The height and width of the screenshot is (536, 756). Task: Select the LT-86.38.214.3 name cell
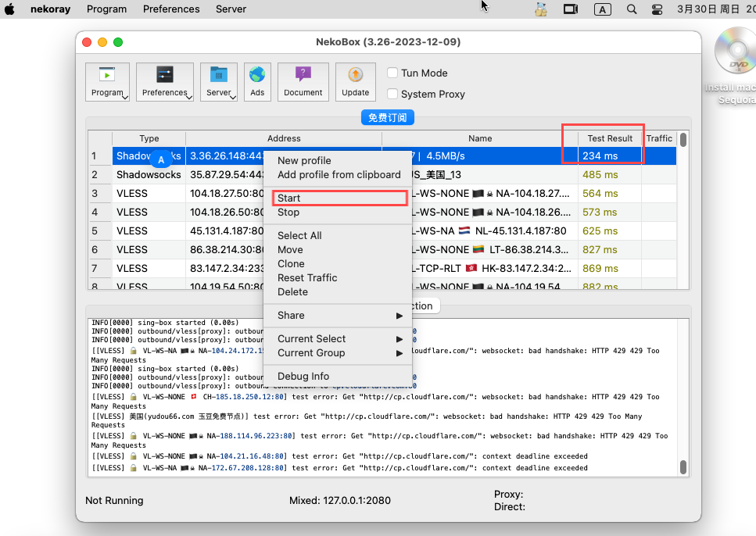[495, 250]
